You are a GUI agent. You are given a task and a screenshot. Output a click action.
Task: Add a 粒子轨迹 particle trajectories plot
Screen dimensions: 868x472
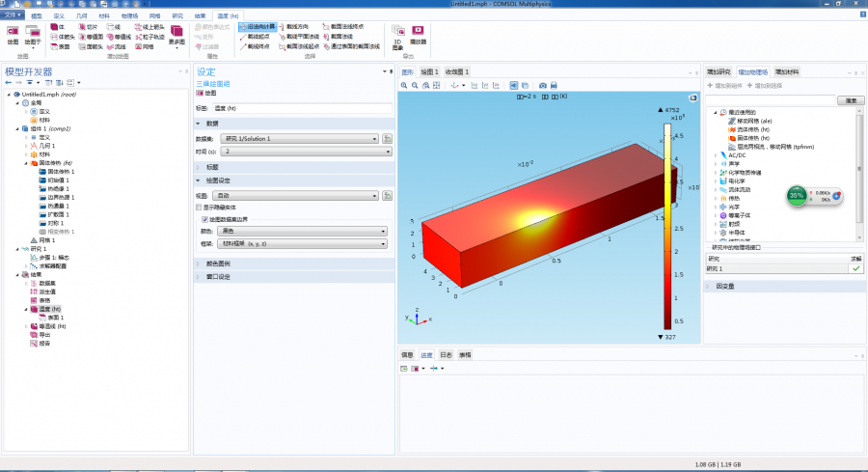coord(150,37)
